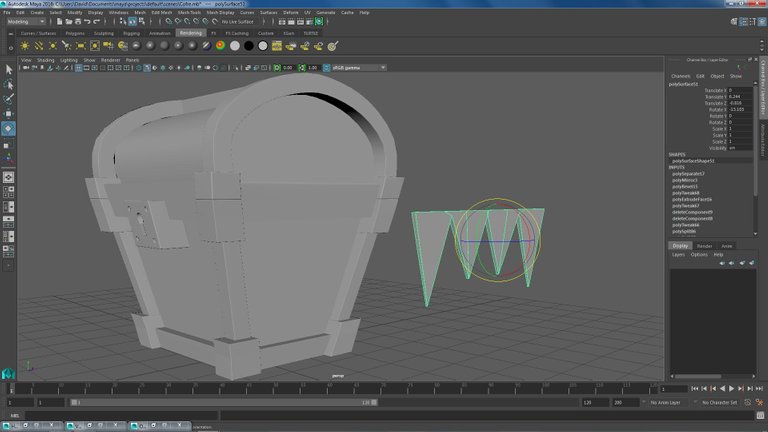Open the shelf options gear menu

[x=11, y=48]
